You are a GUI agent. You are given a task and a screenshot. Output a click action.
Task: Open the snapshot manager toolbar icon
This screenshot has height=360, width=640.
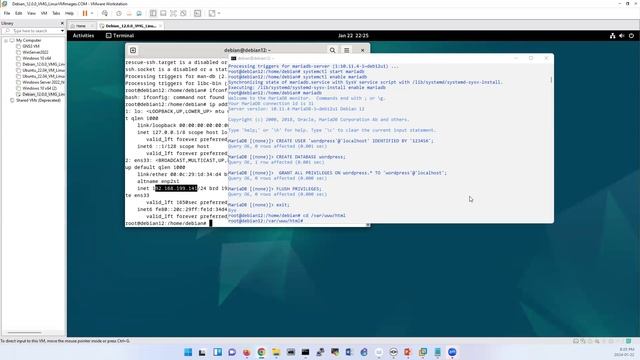tap(139, 13)
